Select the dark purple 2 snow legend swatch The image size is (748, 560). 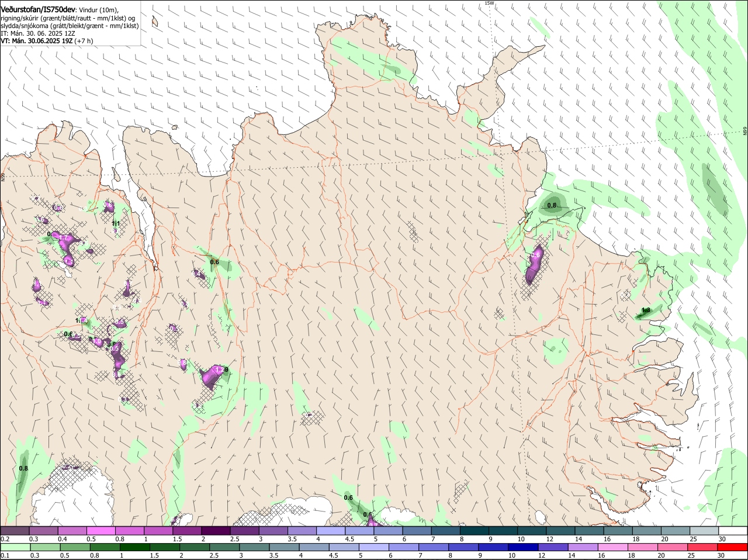click(216, 530)
